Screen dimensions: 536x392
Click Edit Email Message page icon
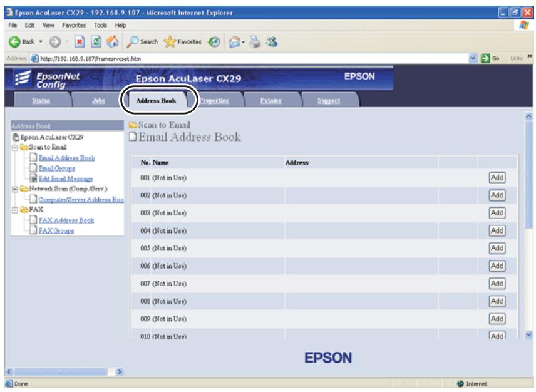(33, 178)
